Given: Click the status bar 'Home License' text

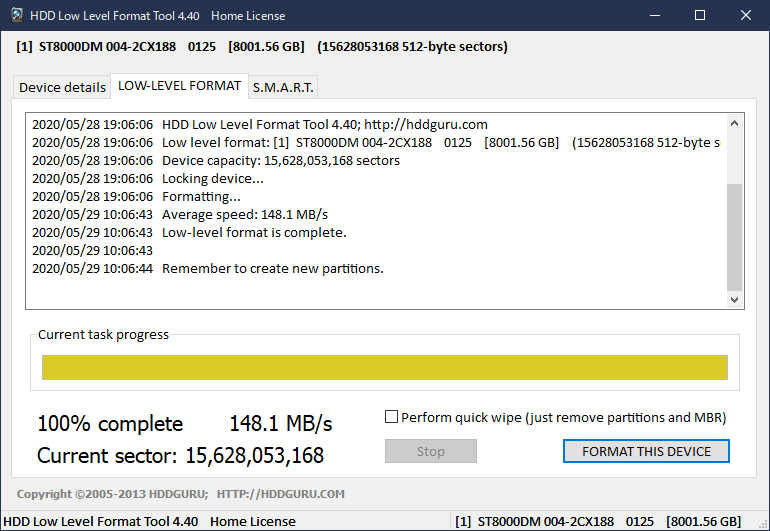Looking at the screenshot, I should tap(253, 521).
